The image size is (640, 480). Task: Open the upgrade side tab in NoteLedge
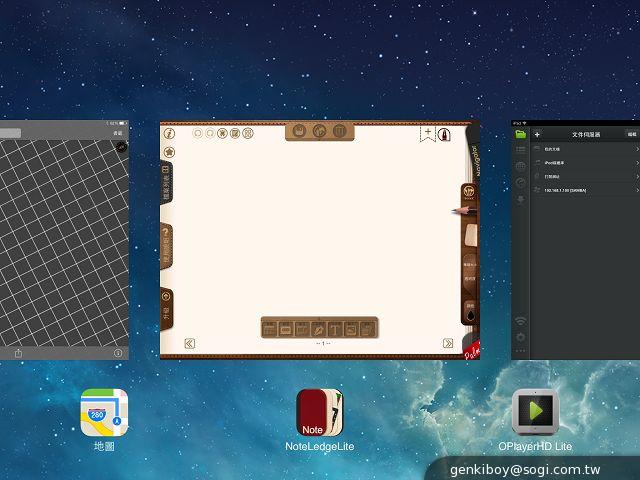(167, 309)
